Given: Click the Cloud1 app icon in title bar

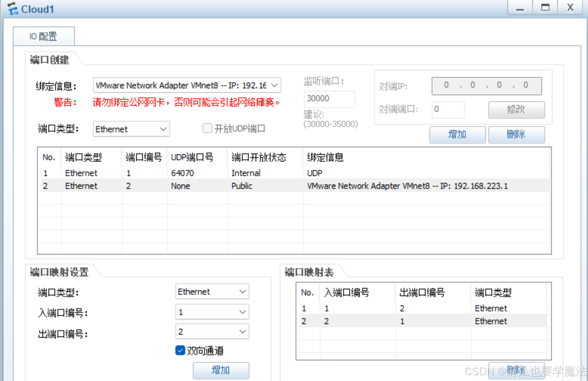Looking at the screenshot, I should 13,9.
